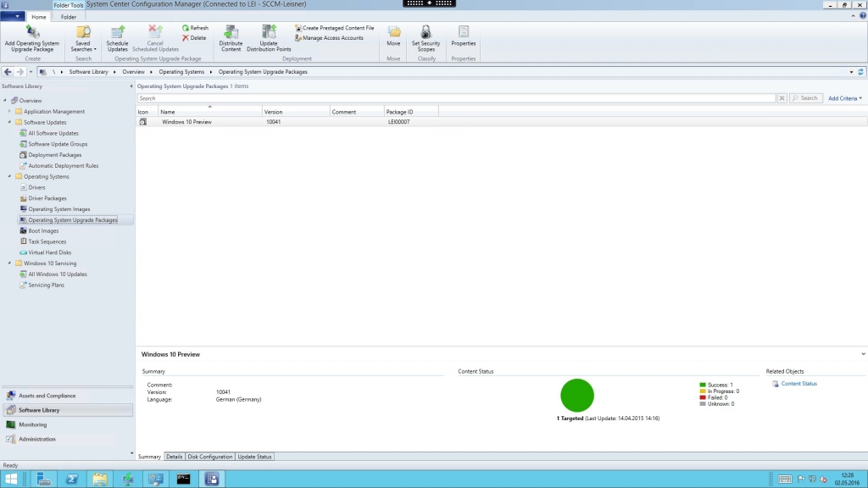This screenshot has width=868, height=488.
Task: Click Refresh in the ribbon
Action: (196, 28)
